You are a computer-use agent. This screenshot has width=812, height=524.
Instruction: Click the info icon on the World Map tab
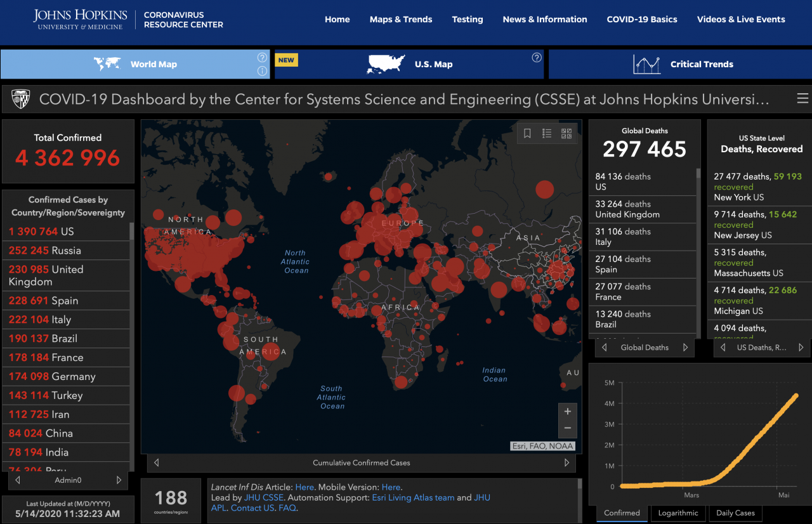click(262, 71)
